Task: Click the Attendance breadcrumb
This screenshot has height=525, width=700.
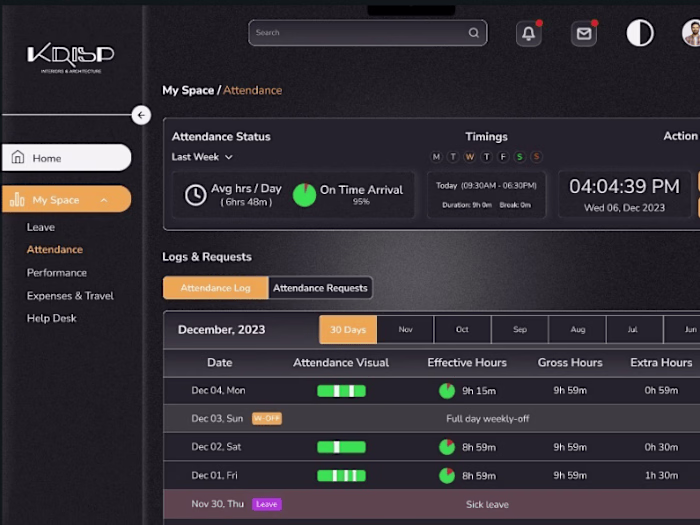Action: [x=252, y=90]
